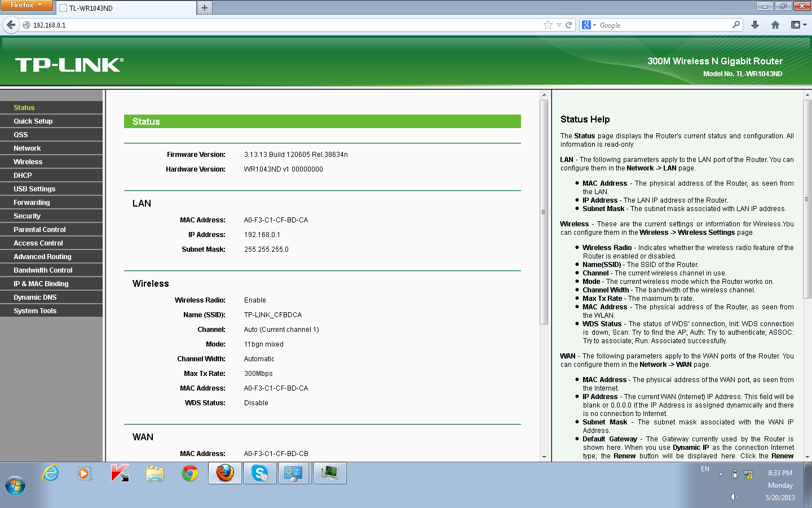Show hidden system tray icons arrow
Viewport: 812px width, 508px height.
721,475
